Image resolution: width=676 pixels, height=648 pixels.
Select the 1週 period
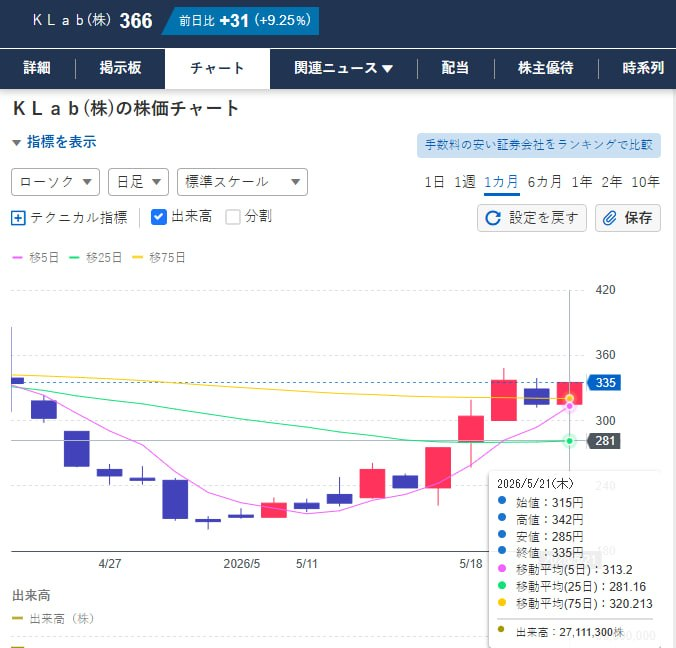(x=465, y=182)
